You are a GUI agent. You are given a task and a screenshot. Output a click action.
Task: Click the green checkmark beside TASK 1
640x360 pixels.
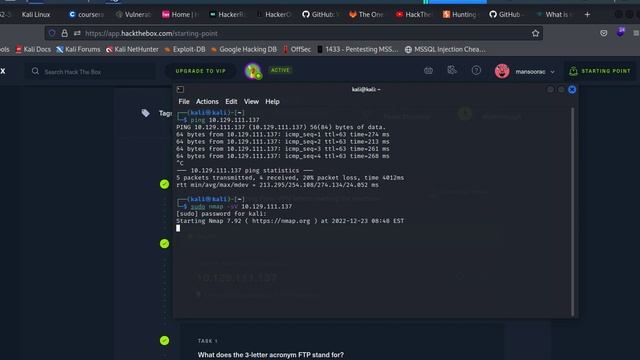pyautogui.click(x=164, y=340)
